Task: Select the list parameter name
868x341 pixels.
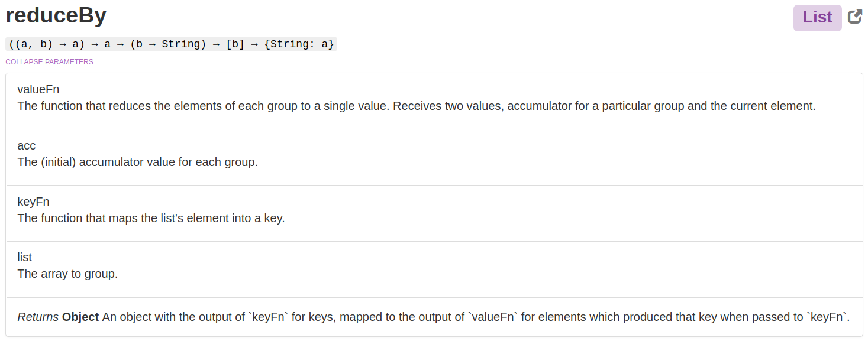Action: coord(24,257)
